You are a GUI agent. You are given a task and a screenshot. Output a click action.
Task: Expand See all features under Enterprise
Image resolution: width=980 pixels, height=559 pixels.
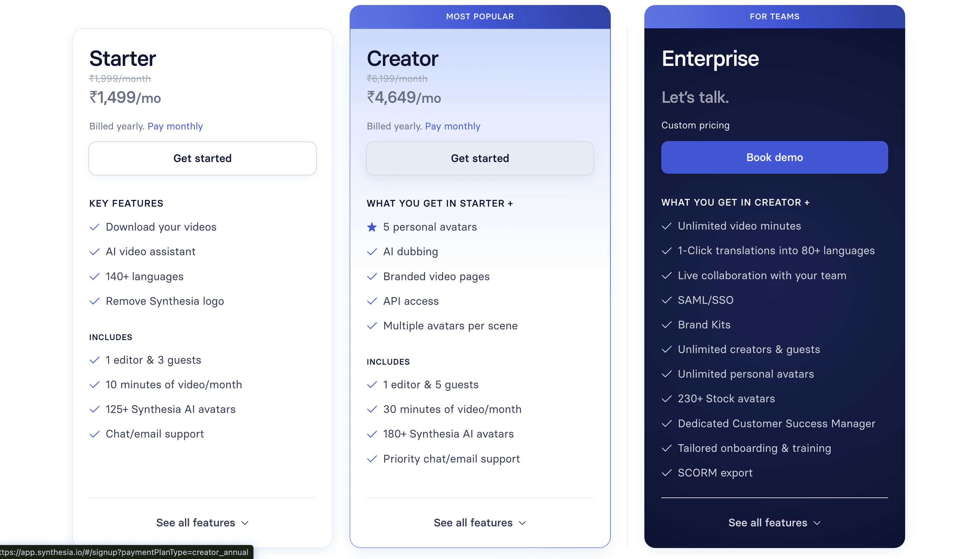(x=774, y=522)
